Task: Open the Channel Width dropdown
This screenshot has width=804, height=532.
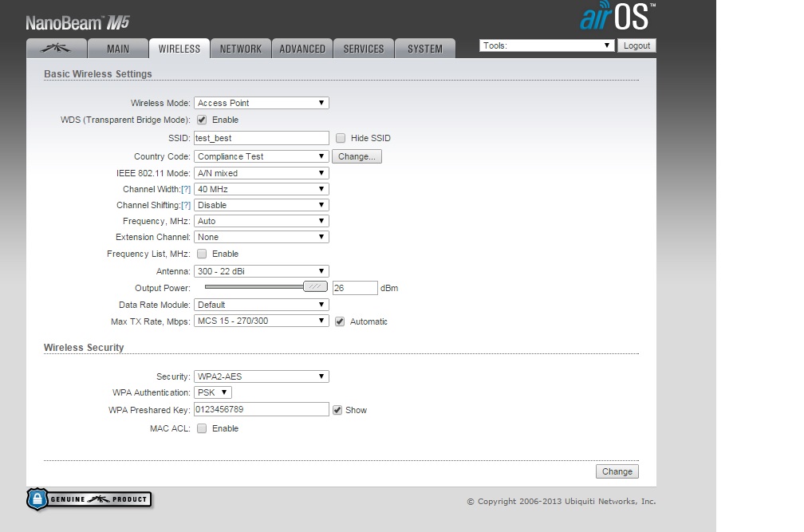Action: (262, 189)
